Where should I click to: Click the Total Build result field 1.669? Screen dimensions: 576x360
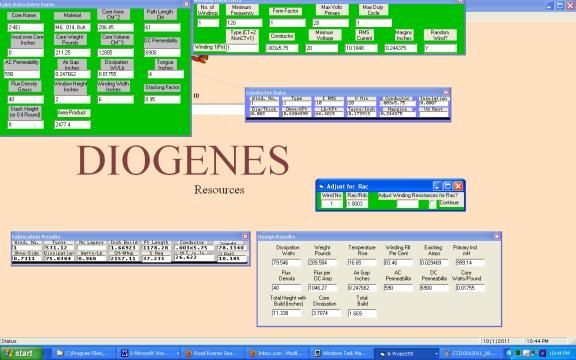[x=362, y=313]
